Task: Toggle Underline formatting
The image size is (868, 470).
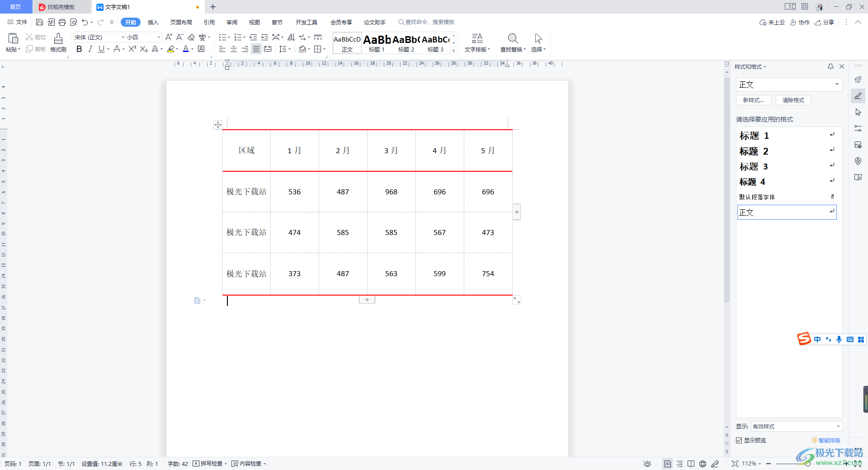Action: coord(101,49)
